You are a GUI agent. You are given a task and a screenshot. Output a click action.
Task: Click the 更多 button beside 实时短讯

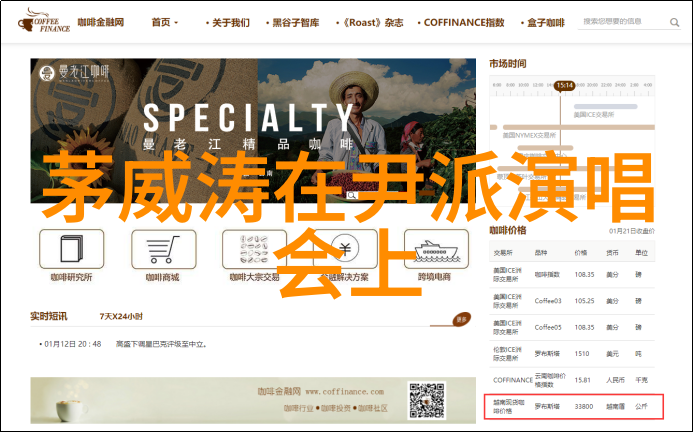click(461, 319)
